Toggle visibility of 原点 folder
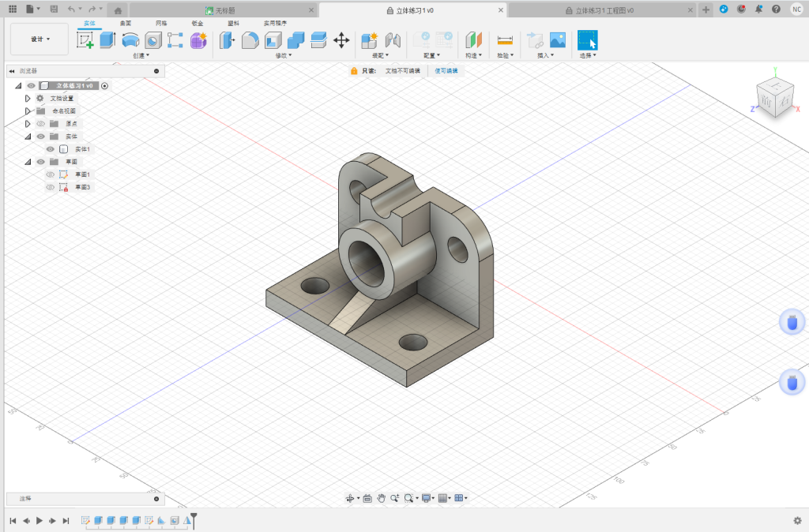Screen dimensions: 809x532 (x=41, y=124)
